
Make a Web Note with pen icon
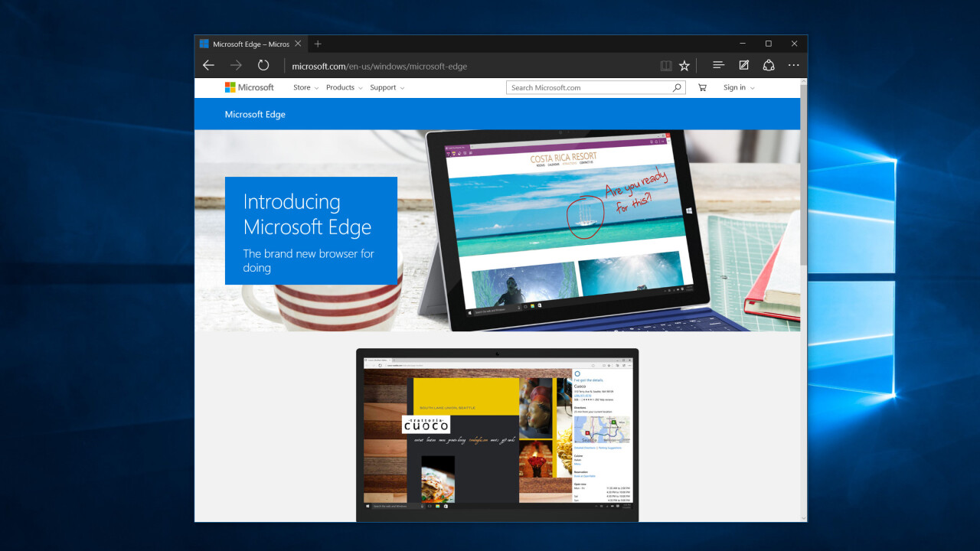(x=743, y=66)
